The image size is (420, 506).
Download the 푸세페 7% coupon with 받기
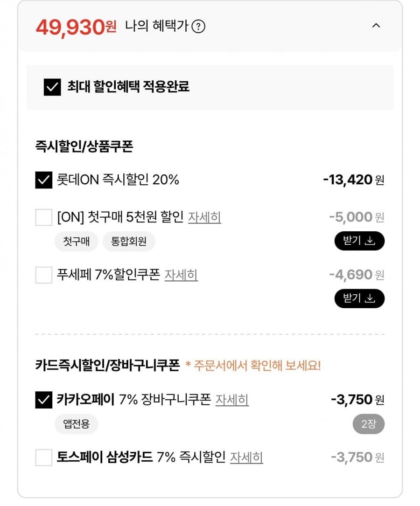tap(359, 298)
